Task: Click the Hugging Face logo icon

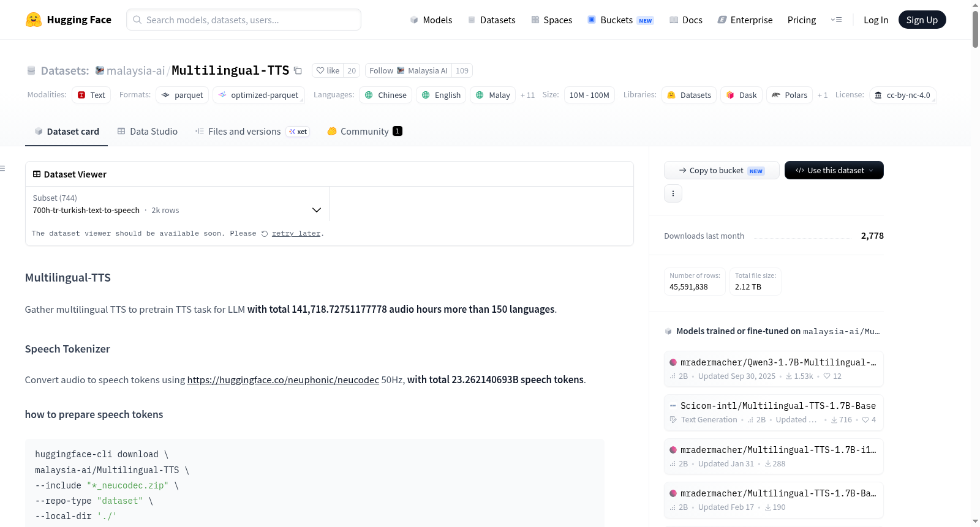Action: click(x=34, y=20)
